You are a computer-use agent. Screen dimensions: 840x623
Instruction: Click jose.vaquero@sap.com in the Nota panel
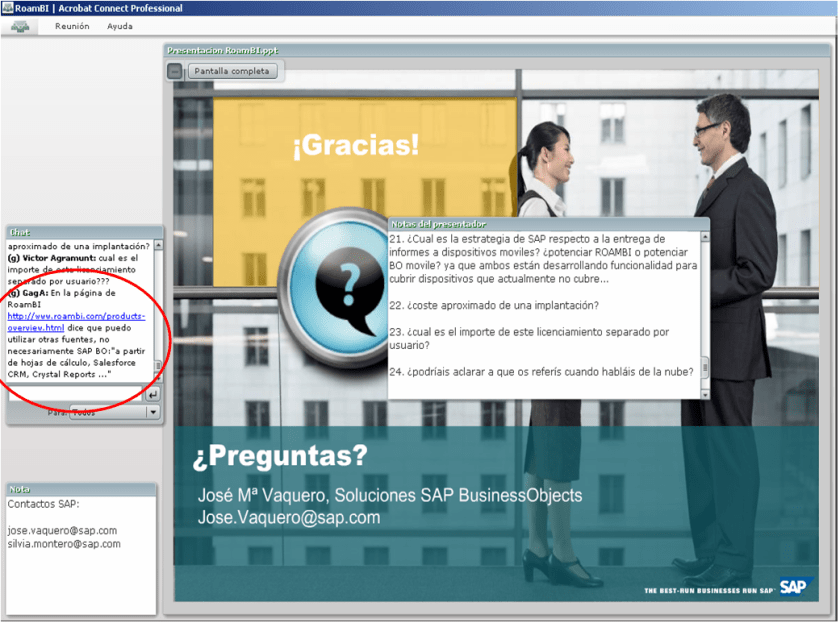point(62,530)
